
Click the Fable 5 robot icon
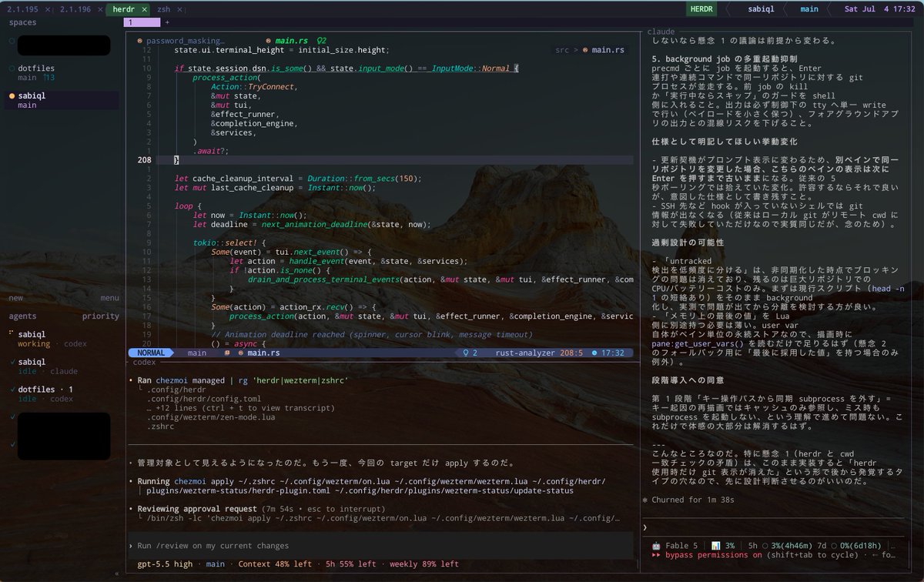(656, 546)
